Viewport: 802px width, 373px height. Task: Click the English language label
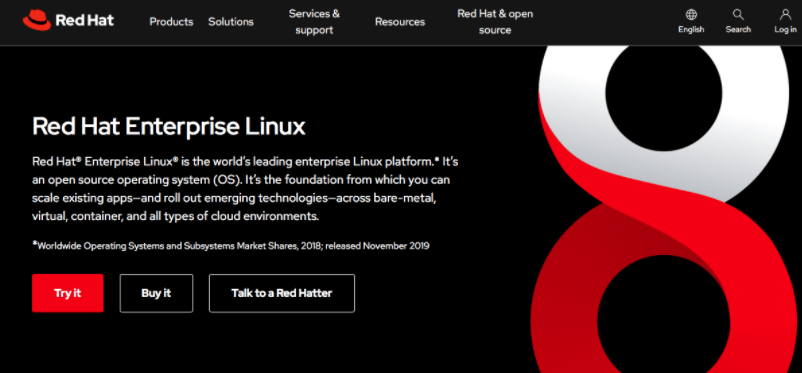click(x=691, y=30)
